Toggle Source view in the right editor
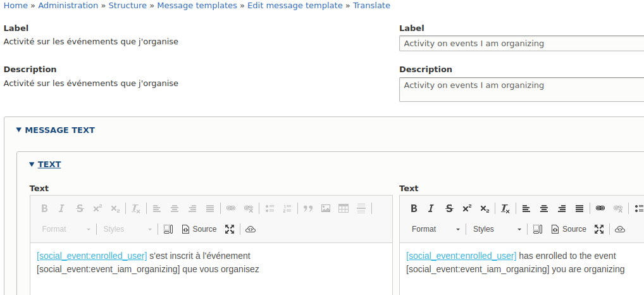644x295 pixels. [x=569, y=229]
